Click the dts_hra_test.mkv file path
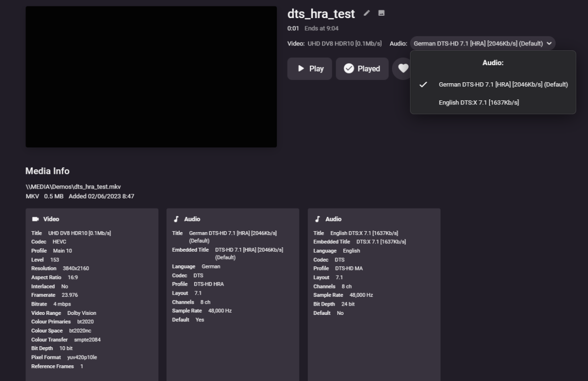This screenshot has height=381, width=588. click(x=73, y=187)
